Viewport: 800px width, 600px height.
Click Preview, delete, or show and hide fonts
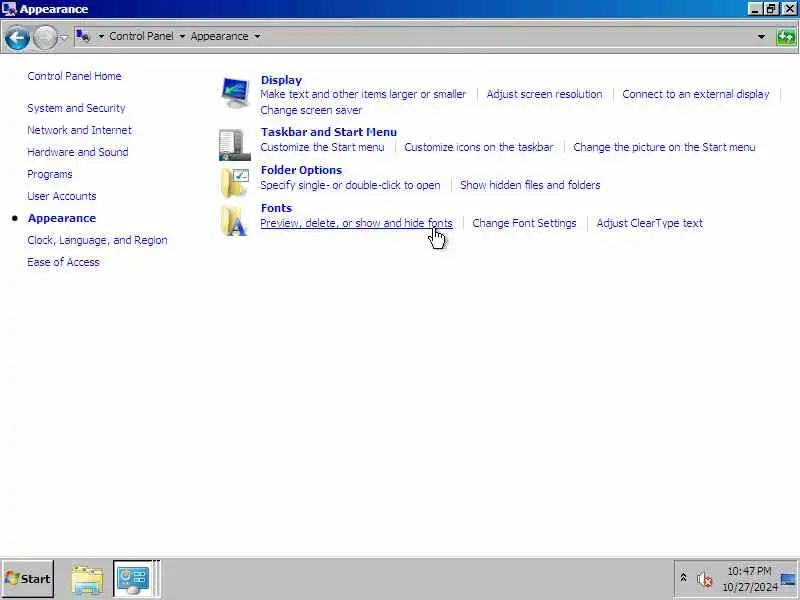356,223
